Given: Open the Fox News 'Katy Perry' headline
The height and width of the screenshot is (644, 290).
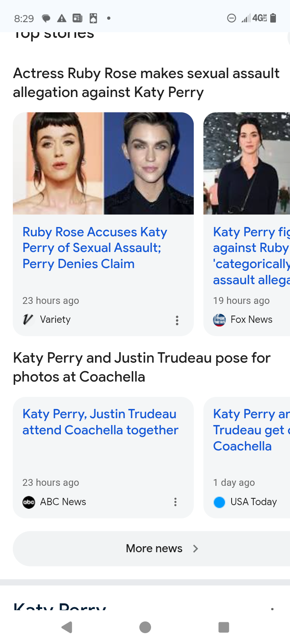Looking at the screenshot, I should point(251,256).
